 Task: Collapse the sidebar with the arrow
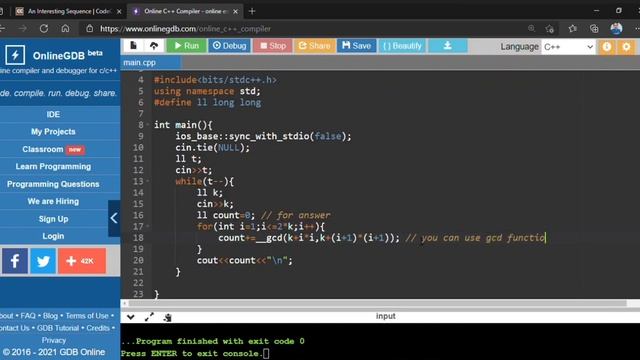[114, 218]
